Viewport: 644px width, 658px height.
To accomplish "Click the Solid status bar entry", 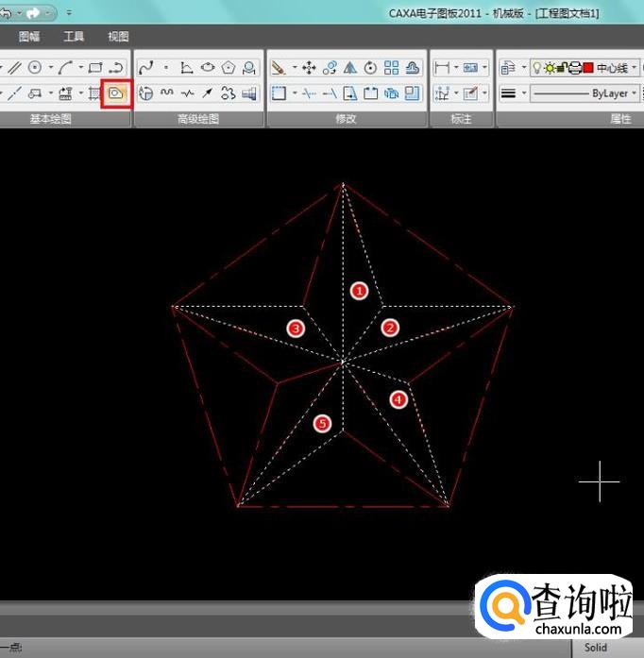I will click(596, 648).
